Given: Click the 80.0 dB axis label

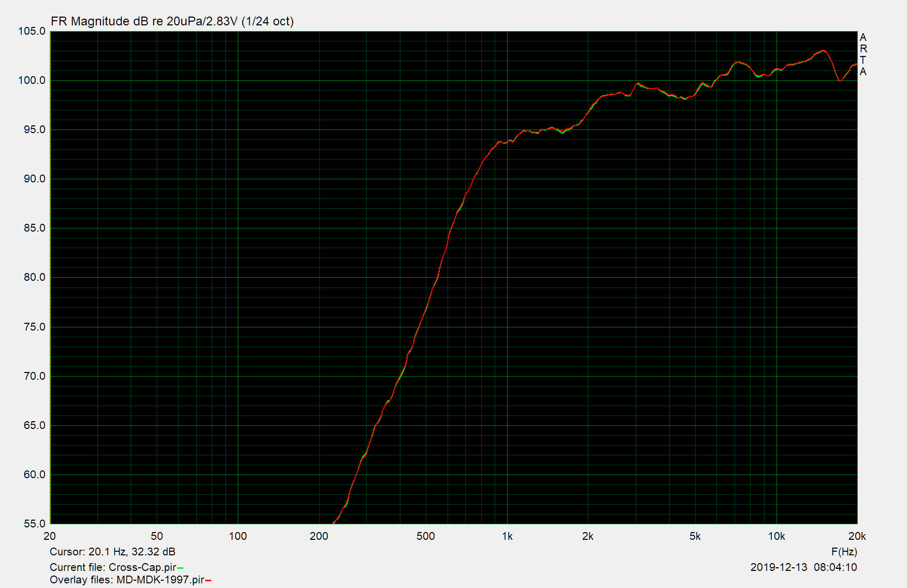Looking at the screenshot, I should [x=34, y=277].
